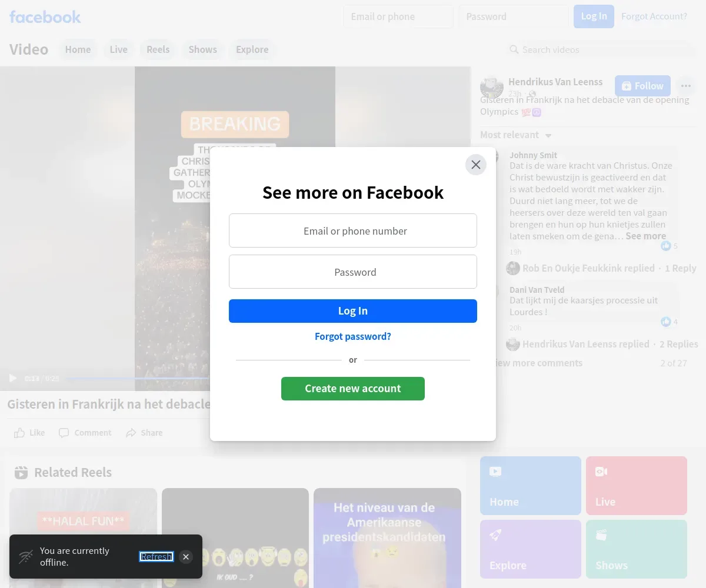Viewport: 706px width, 588px height.
Task: Click the Comment speech bubble icon
Action: (x=64, y=433)
